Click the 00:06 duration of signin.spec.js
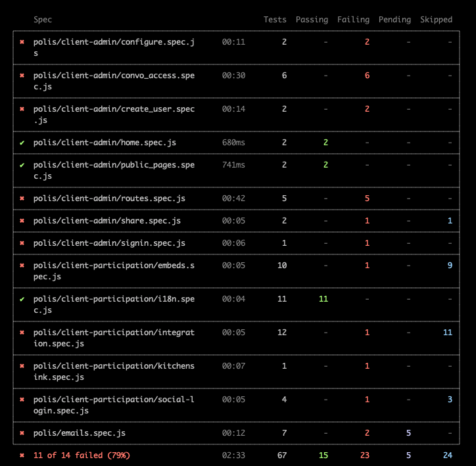476x466 pixels. [233, 243]
